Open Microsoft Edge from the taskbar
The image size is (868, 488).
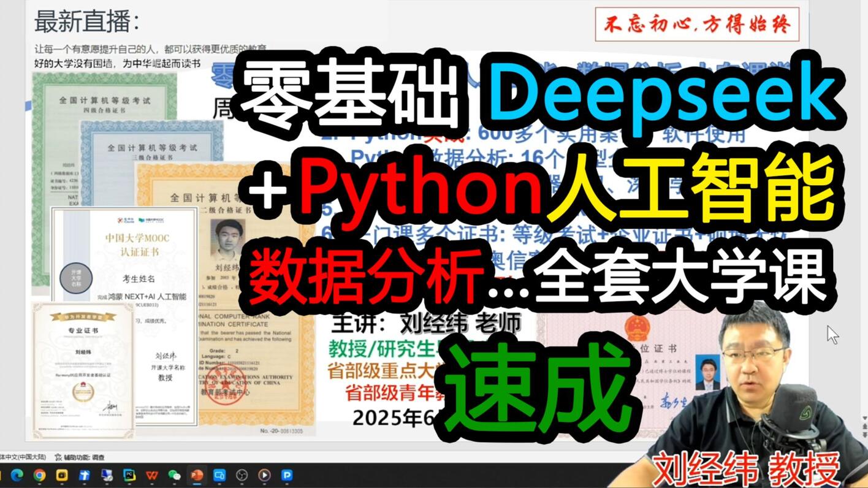(x=17, y=475)
